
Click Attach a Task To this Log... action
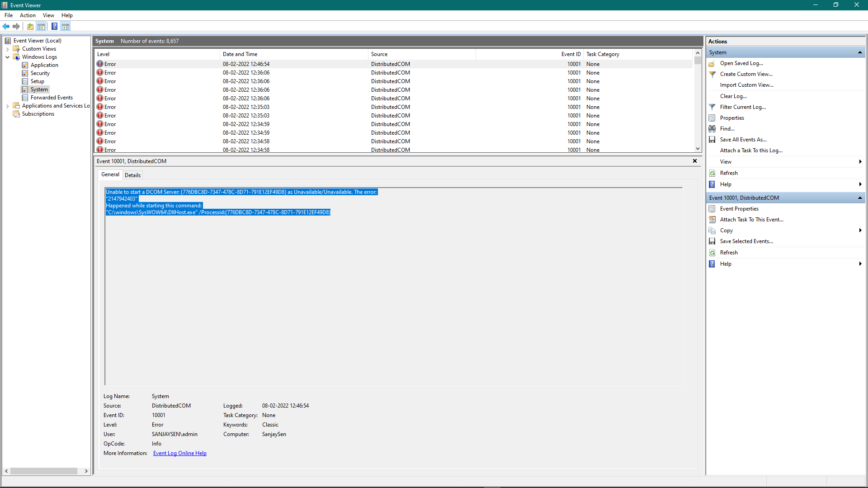[x=751, y=150]
